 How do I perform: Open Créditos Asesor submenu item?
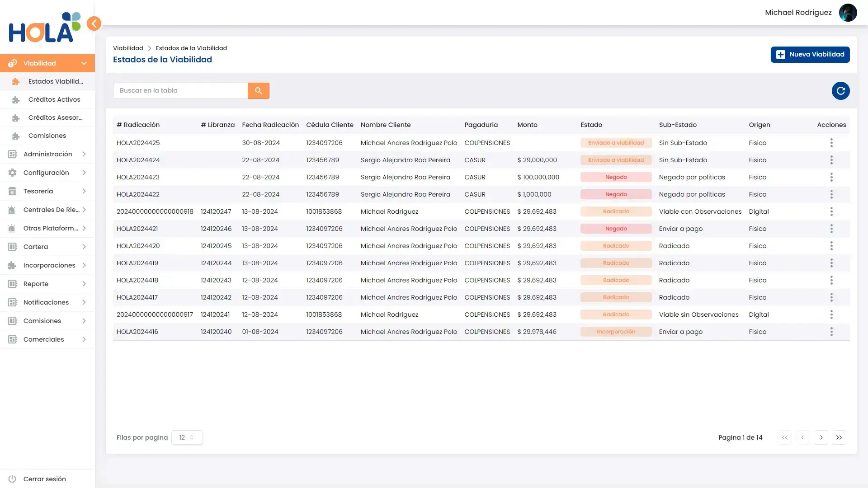pos(47,117)
